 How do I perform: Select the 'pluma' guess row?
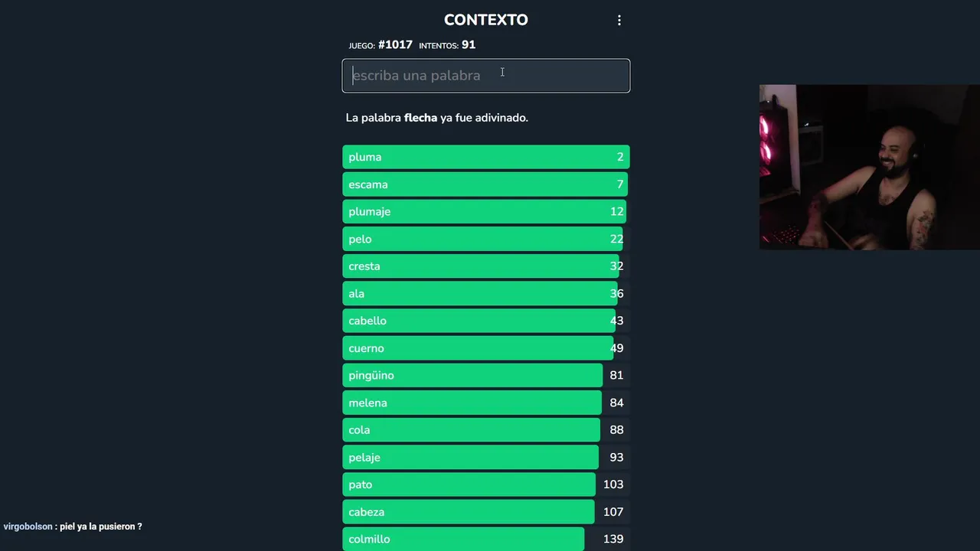(x=485, y=157)
